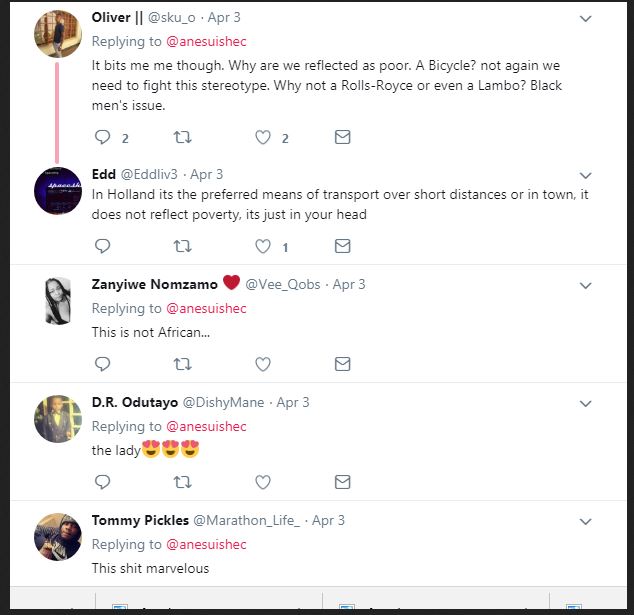This screenshot has height=615, width=634.
Task: Retweet Zanyiwe Nomzamo's tweet
Action: (x=182, y=364)
